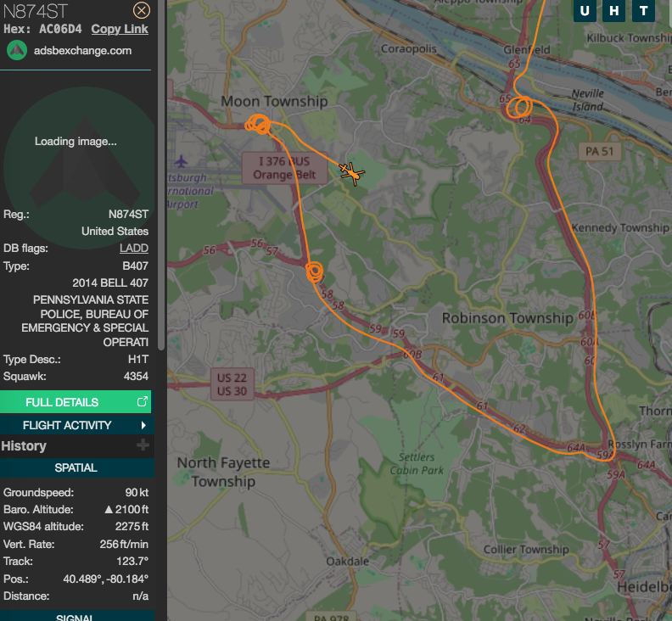
Task: Click the external-link icon on FULL DETAILS
Action: pos(142,401)
